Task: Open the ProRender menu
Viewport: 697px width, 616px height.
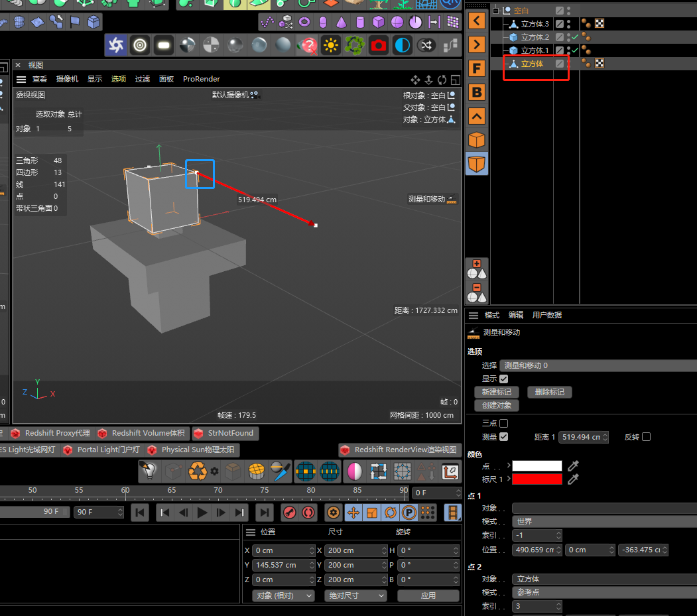Action: pyautogui.click(x=202, y=79)
